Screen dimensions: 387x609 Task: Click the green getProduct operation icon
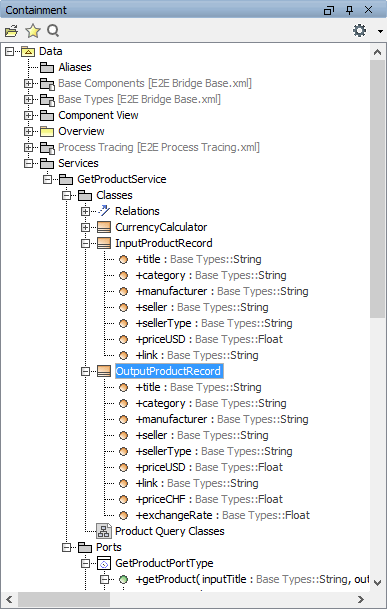coord(124,579)
